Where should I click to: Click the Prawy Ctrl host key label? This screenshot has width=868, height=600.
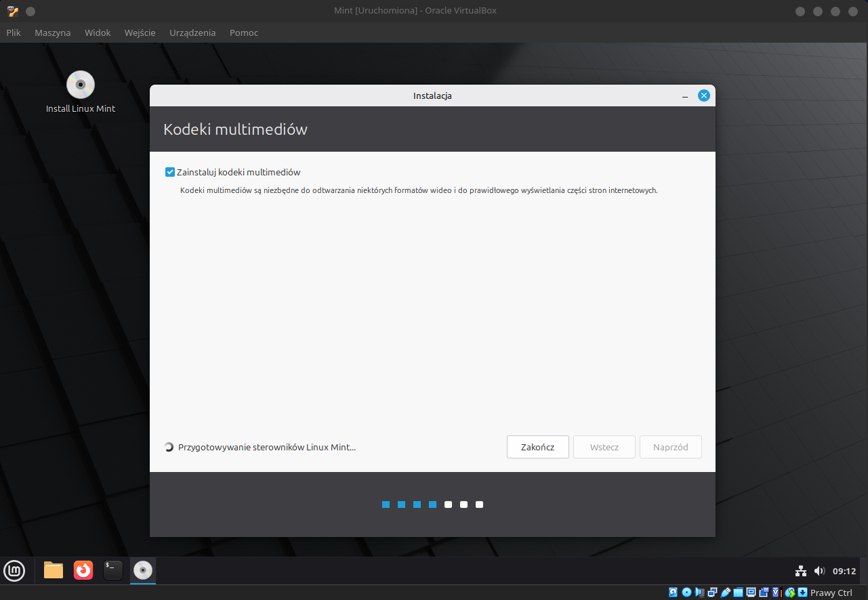pos(831,593)
